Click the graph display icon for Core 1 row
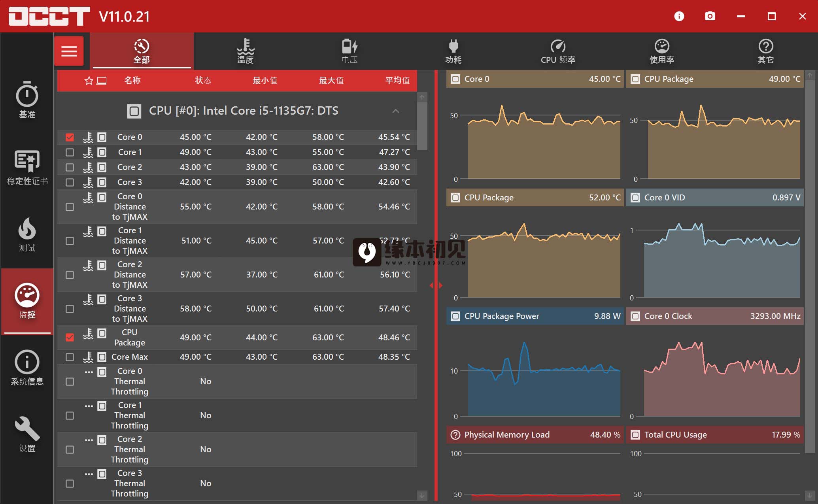The image size is (818, 504). tap(102, 152)
